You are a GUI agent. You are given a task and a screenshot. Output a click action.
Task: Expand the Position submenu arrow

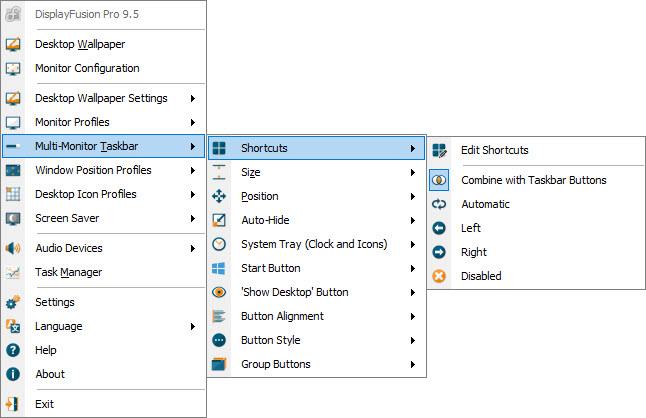point(413,196)
